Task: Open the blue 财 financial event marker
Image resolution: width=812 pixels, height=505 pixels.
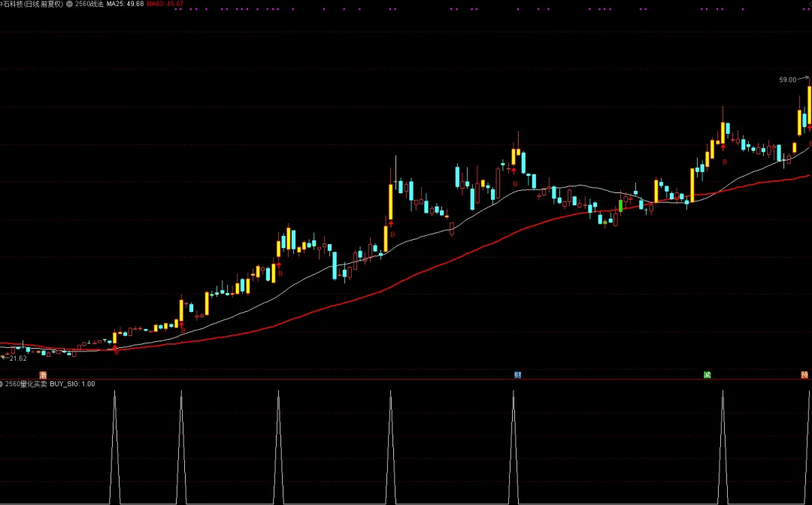Action: 517,374
